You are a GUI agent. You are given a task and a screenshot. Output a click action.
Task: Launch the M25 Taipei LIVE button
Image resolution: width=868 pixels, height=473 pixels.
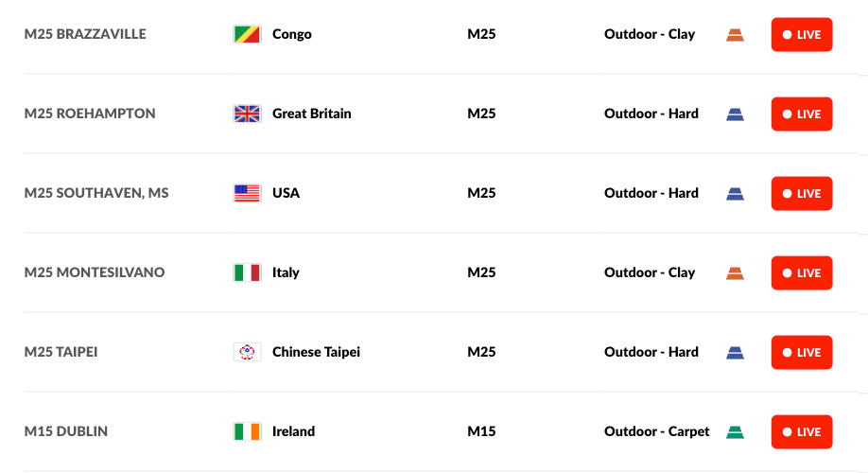click(x=801, y=353)
